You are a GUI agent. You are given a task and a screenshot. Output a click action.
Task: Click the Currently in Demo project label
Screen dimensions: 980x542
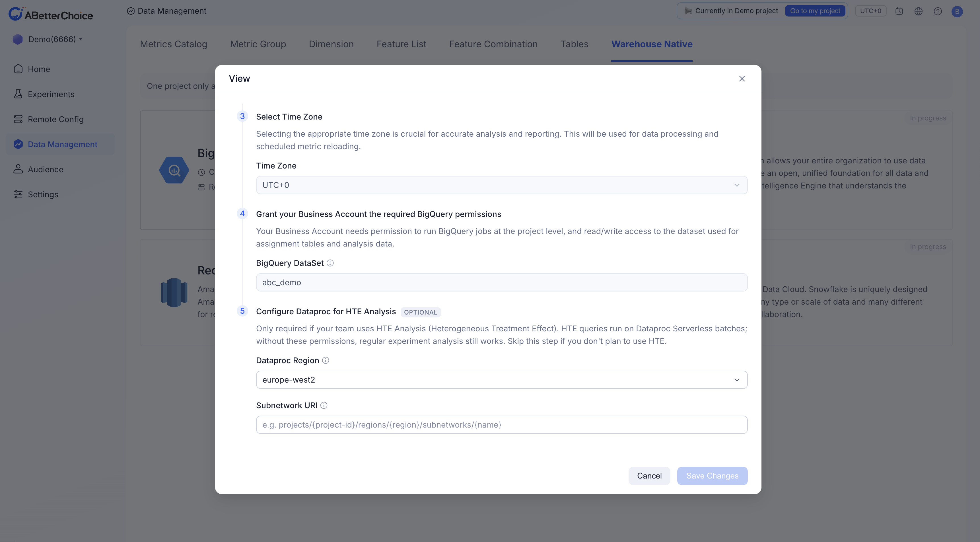click(736, 11)
